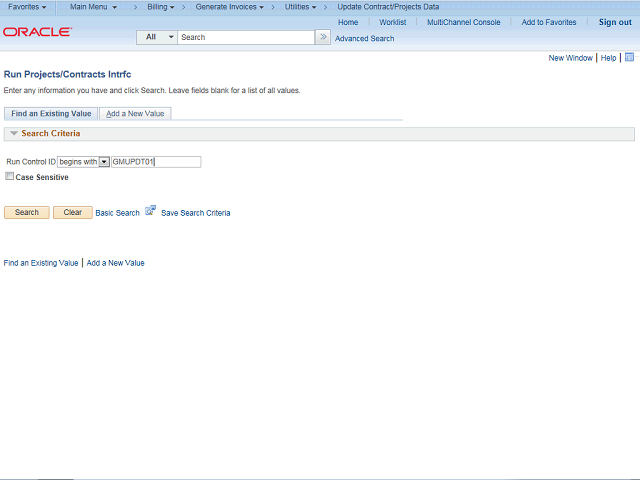The height and width of the screenshot is (480, 640).
Task: Collapse the Search Criteria section
Action: tap(14, 133)
